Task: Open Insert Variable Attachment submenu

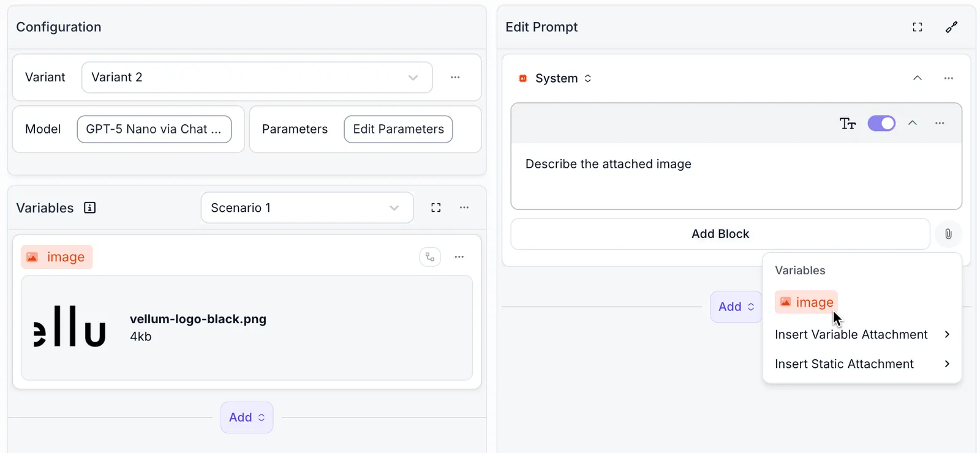Action: (862, 334)
